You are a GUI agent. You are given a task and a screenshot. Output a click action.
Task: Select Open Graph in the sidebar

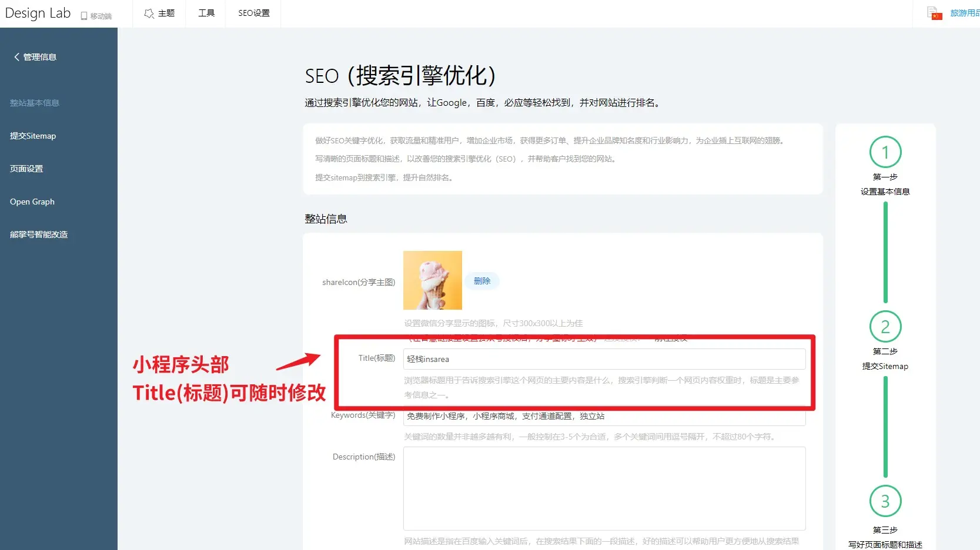pos(32,202)
